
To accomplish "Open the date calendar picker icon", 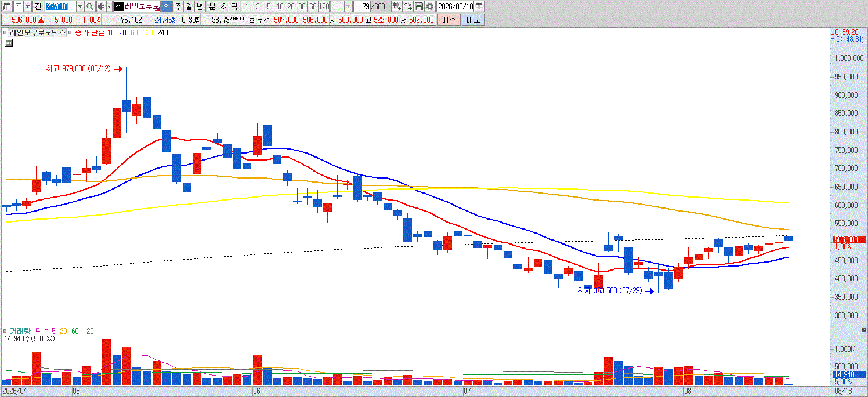I will [480, 6].
